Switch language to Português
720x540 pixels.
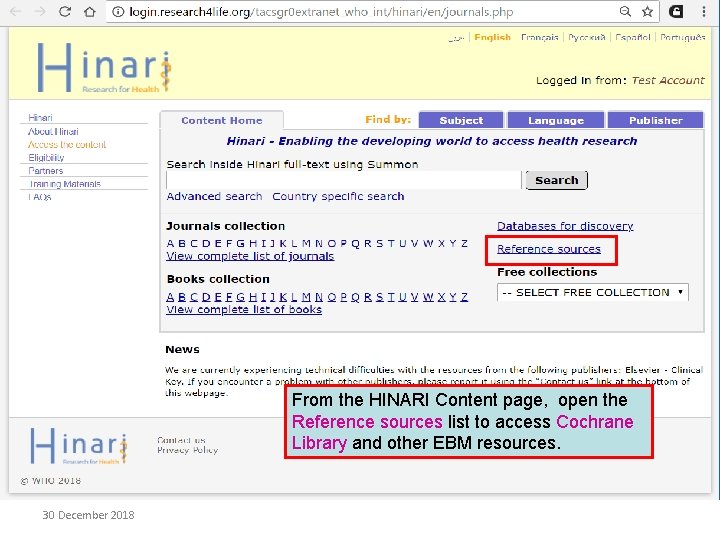(682, 37)
